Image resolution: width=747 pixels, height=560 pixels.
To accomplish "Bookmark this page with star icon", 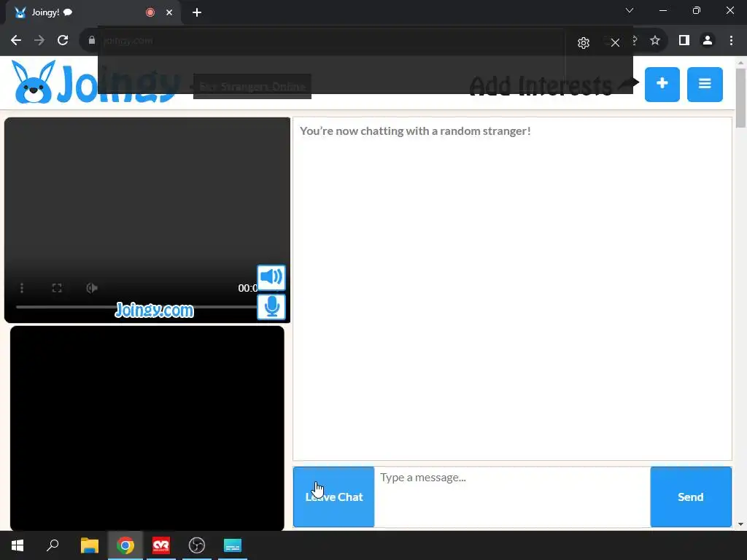I will pos(655,41).
